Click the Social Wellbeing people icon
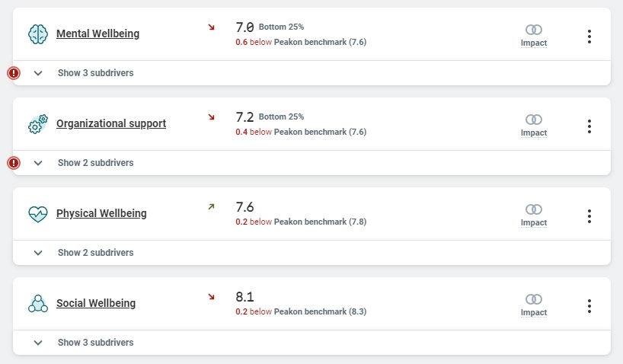Viewport: 623px width, 364px height. (x=38, y=303)
